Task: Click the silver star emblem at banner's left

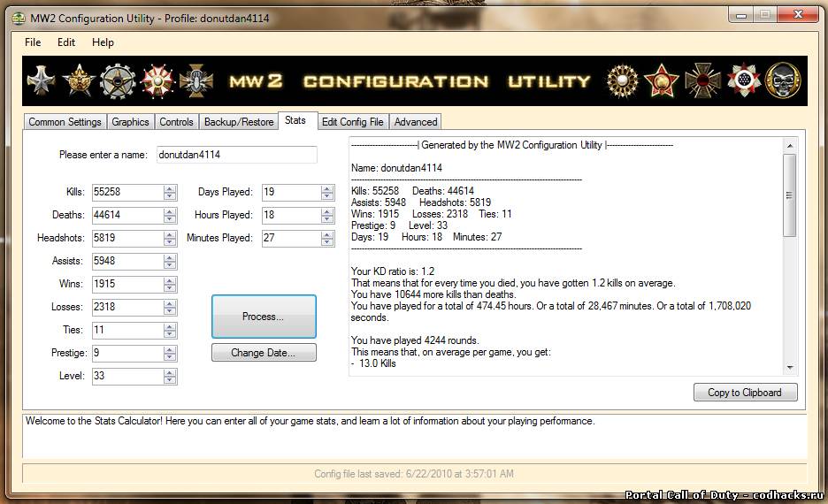Action: (x=41, y=80)
